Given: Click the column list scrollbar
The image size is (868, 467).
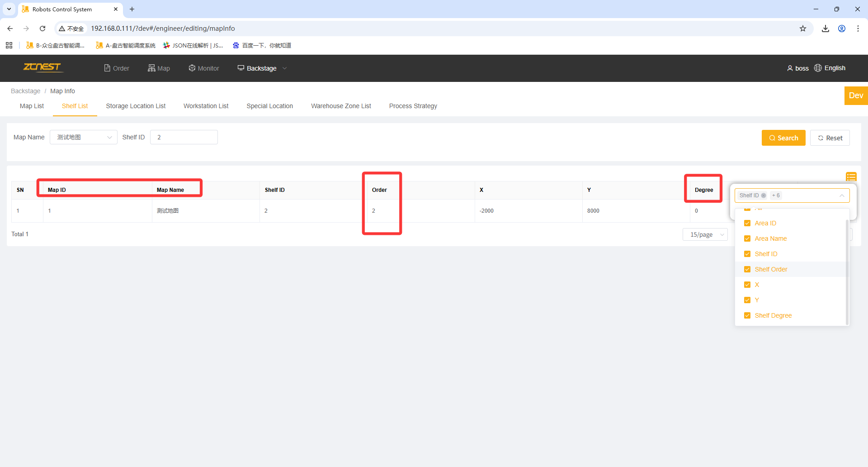Looking at the screenshot, I should point(847,272).
